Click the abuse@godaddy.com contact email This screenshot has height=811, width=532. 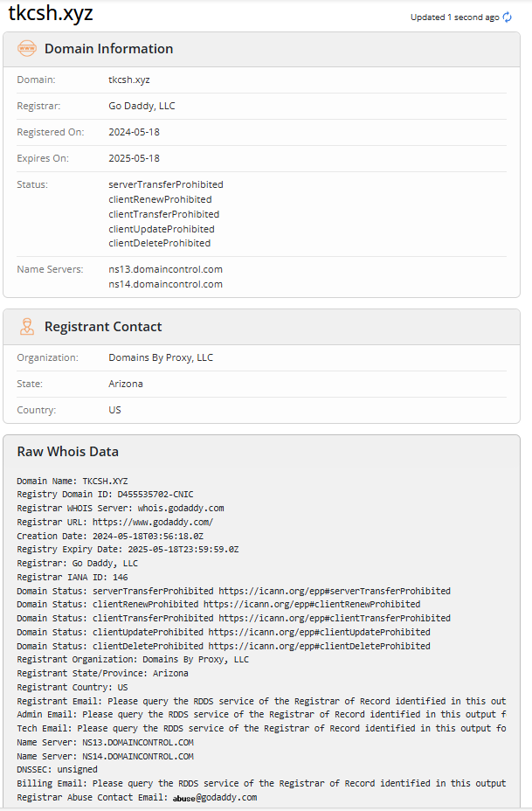click(x=215, y=798)
